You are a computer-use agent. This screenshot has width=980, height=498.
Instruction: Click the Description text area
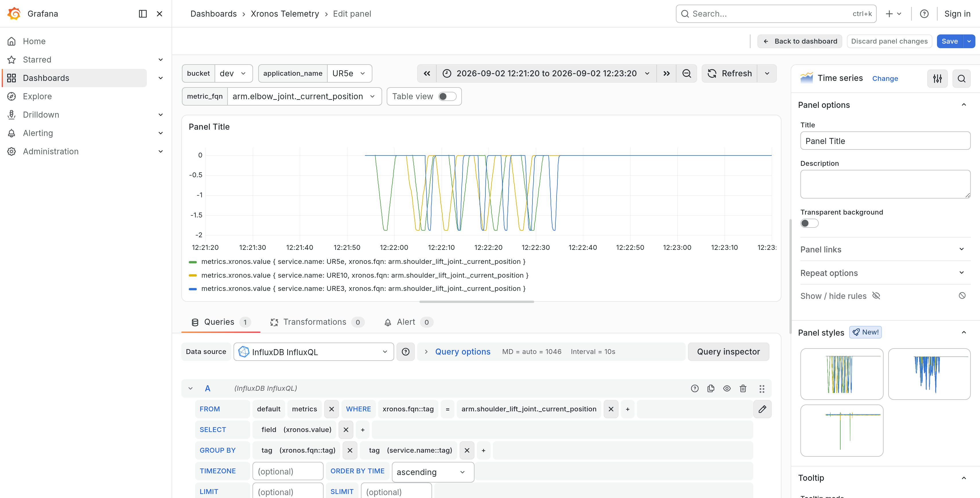pos(885,184)
